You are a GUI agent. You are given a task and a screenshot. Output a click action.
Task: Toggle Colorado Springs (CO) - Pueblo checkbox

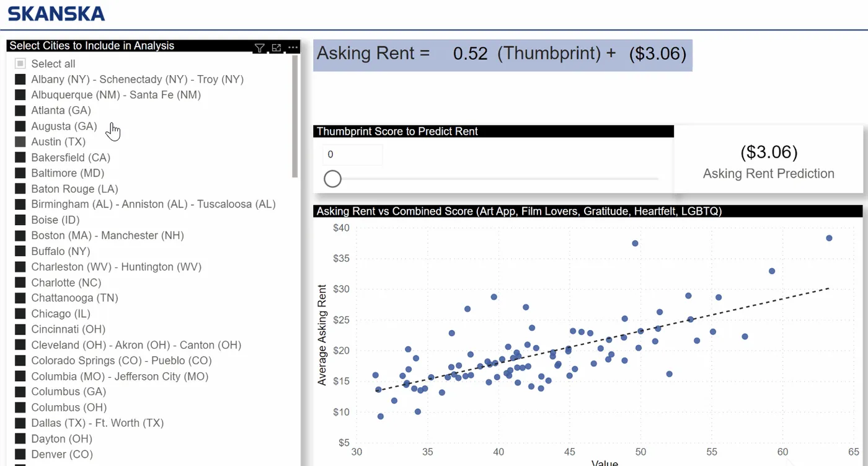[x=20, y=361]
